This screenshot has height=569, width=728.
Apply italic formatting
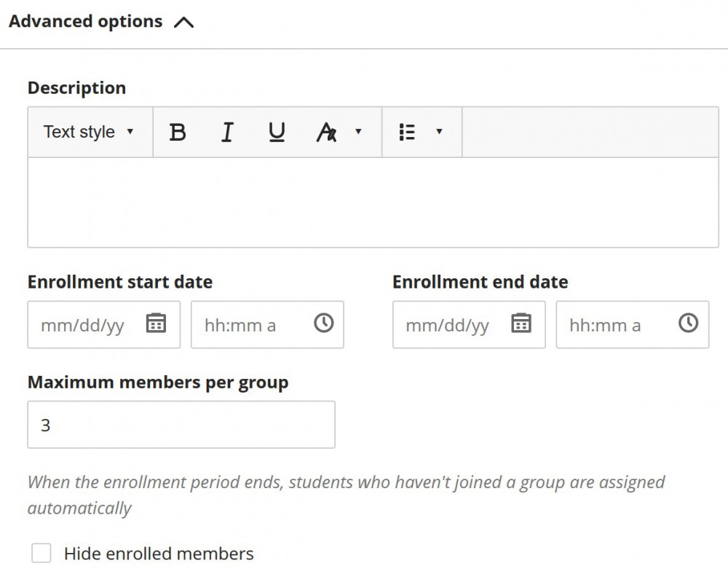(227, 132)
